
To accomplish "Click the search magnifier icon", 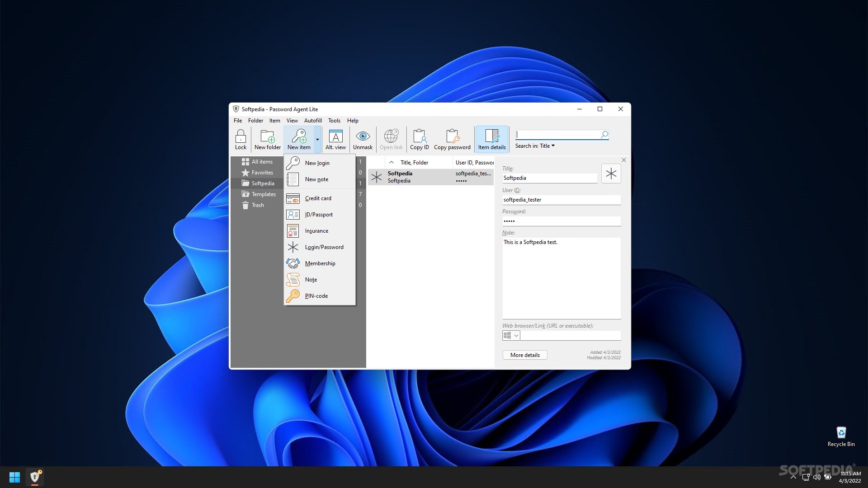I will point(604,134).
